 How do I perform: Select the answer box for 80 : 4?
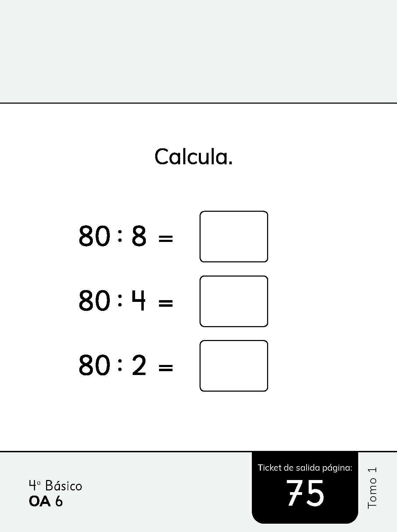pyautogui.click(x=234, y=301)
